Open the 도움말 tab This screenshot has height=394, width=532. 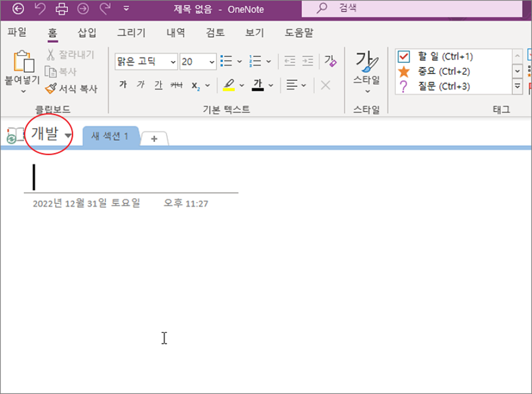299,33
